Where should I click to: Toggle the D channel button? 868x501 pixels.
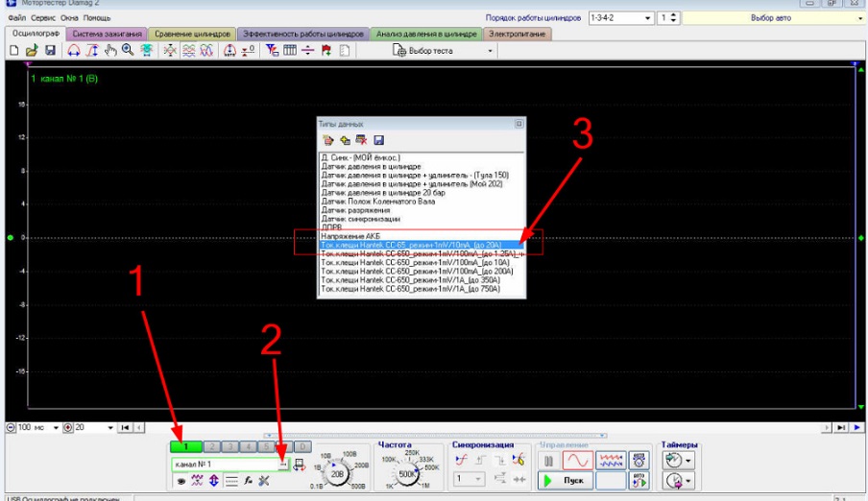tap(302, 446)
